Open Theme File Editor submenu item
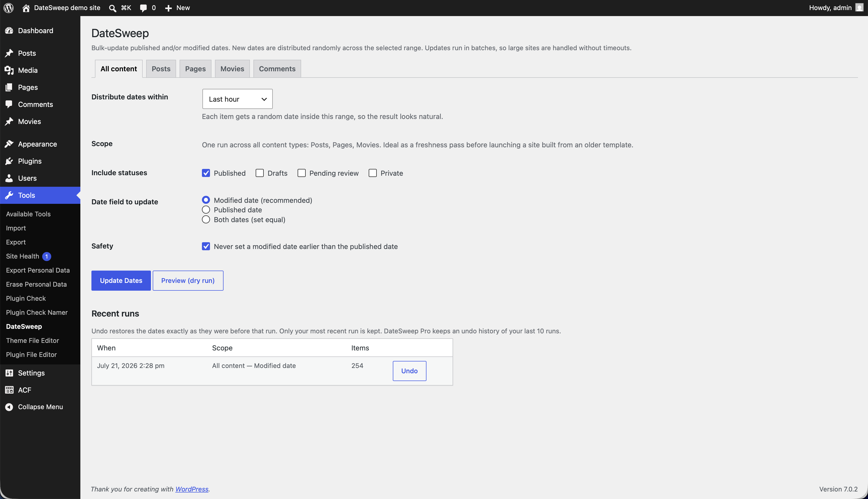This screenshot has width=868, height=499. coord(33,341)
